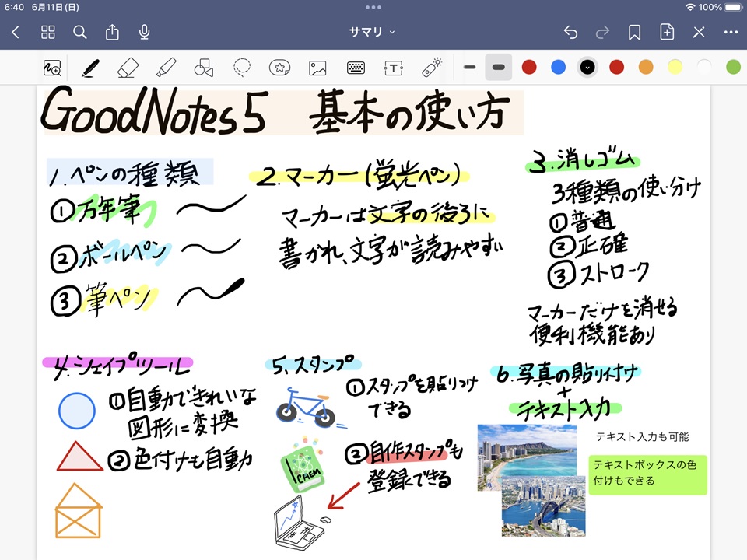Select the Image insert tool
Screen dimensions: 747x560
tap(317, 68)
